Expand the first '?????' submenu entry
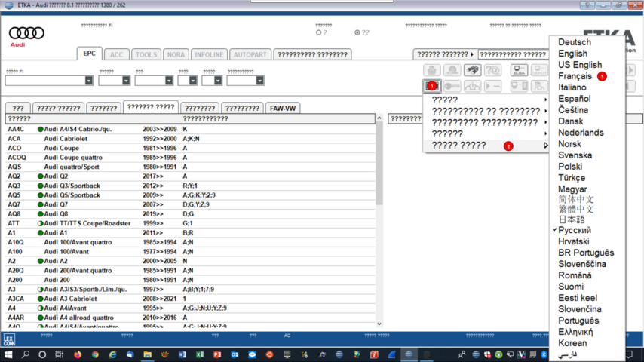The width and height of the screenshot is (644, 362). (486, 100)
